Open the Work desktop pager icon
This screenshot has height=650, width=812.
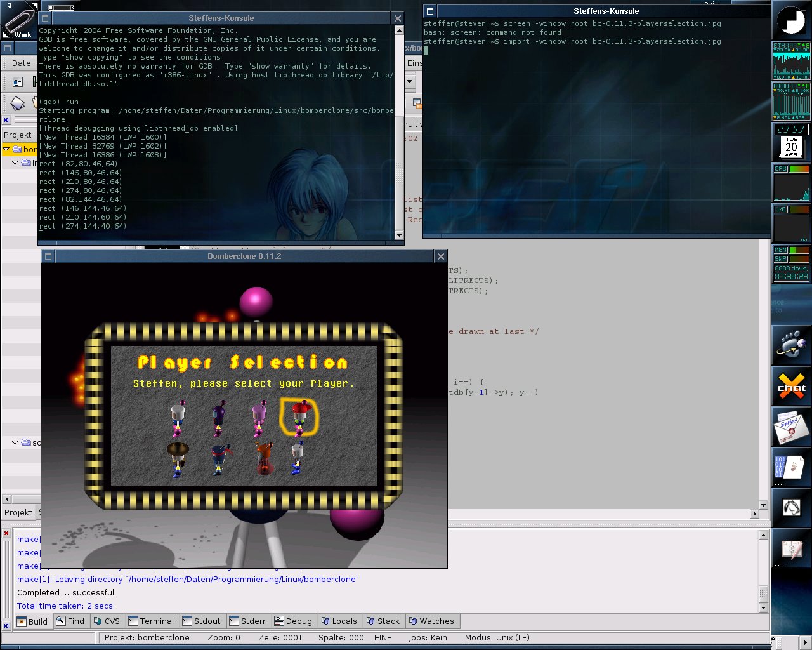click(x=19, y=20)
